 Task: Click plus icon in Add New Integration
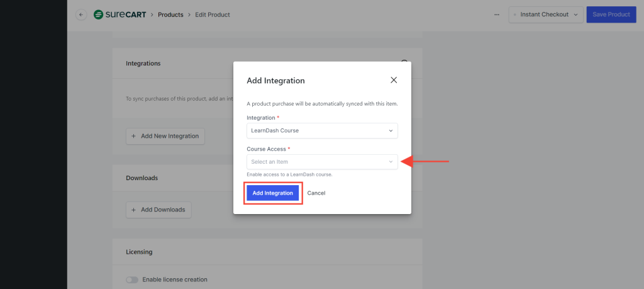coord(133,136)
